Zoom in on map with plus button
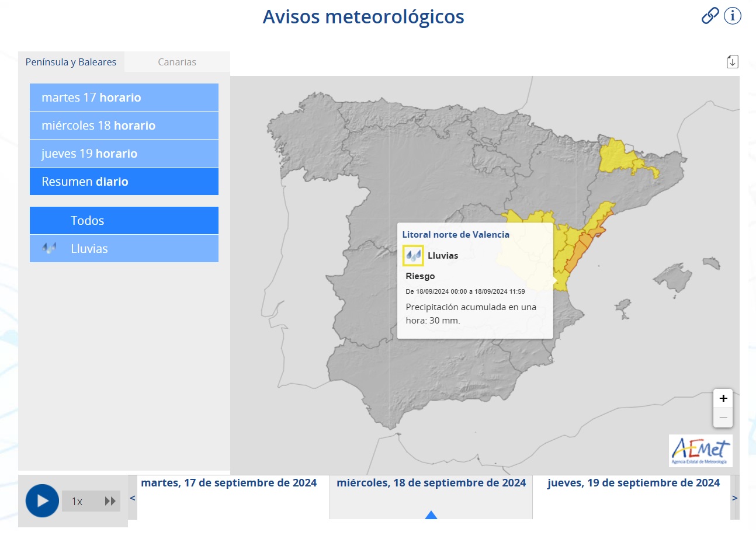The image size is (756, 539). coord(723,399)
